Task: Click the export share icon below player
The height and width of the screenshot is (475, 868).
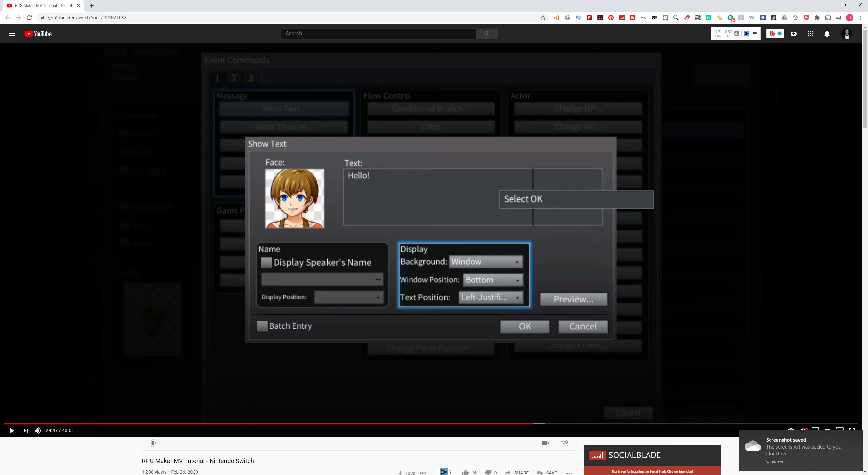Action: 565,443
